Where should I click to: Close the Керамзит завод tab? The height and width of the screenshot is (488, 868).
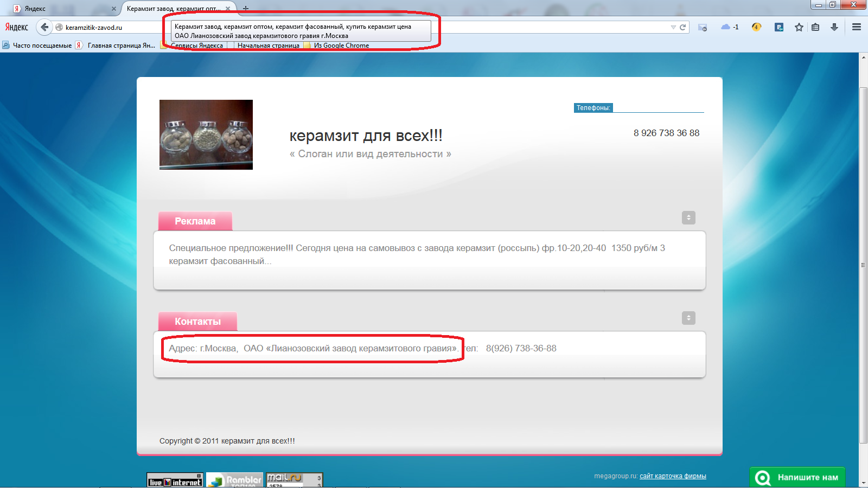(228, 9)
